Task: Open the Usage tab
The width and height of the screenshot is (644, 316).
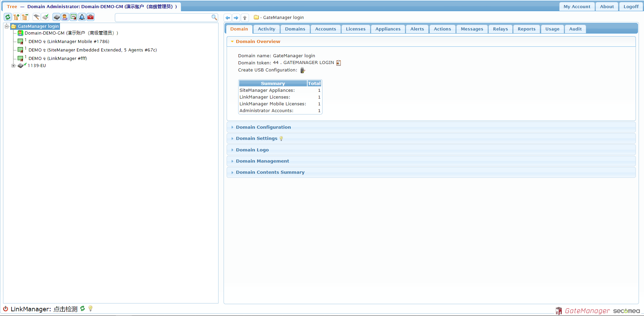Action: point(552,29)
